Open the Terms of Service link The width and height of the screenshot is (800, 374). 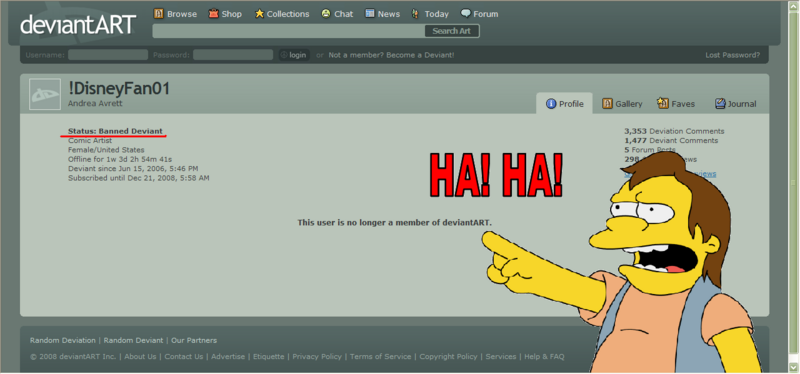381,357
